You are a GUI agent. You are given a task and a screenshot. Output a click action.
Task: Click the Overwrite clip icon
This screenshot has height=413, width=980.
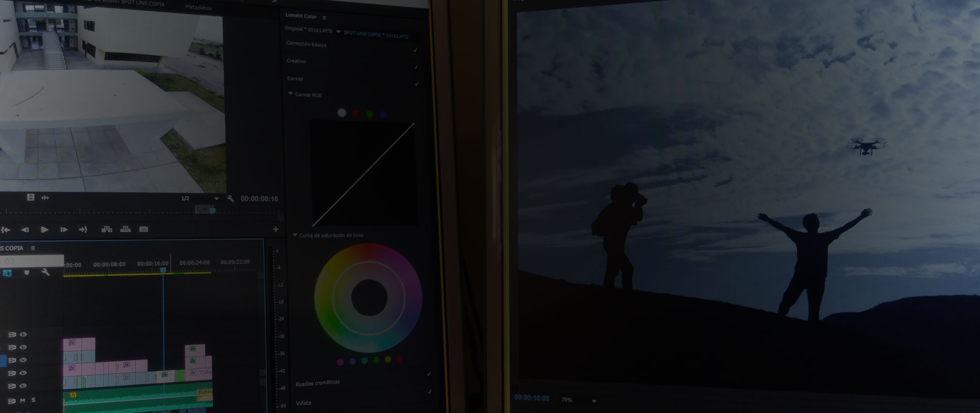click(x=125, y=229)
